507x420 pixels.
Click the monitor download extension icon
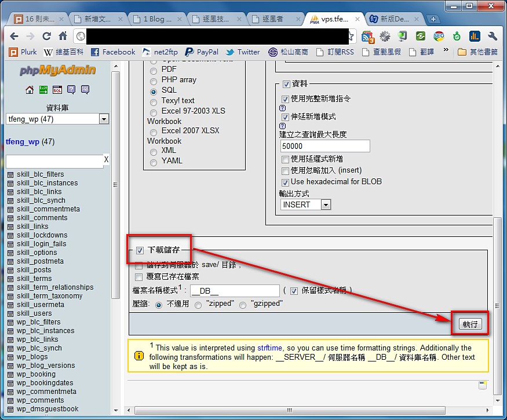click(x=402, y=36)
